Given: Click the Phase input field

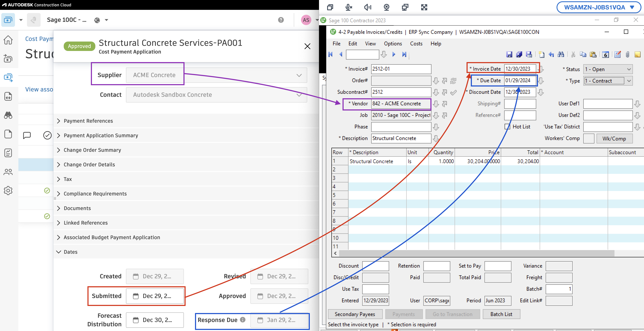Looking at the screenshot, I should coord(401,127).
